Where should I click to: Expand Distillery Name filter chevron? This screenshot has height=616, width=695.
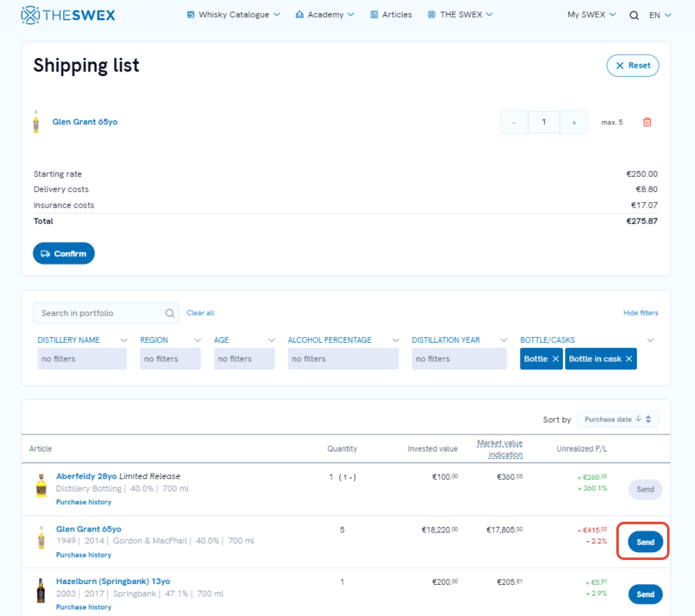[124, 340]
